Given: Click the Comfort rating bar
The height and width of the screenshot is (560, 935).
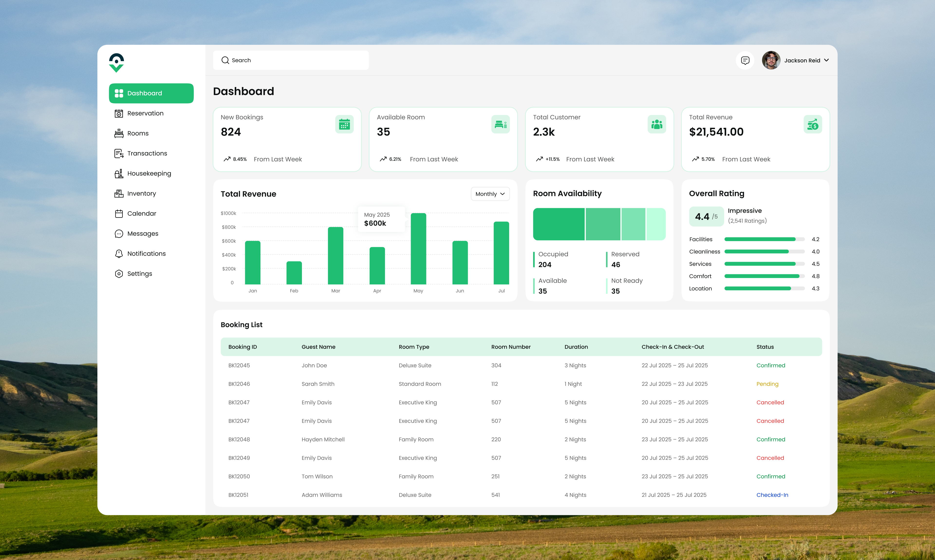Looking at the screenshot, I should pos(765,276).
